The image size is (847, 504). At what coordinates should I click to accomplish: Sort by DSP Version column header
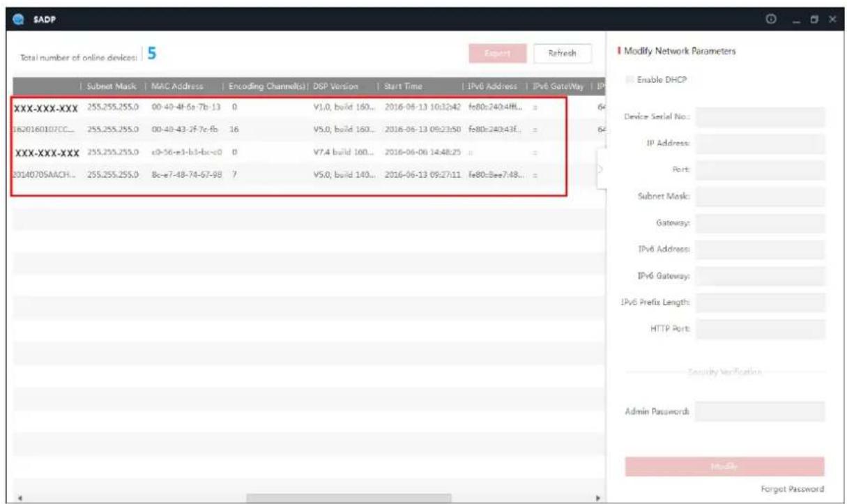(x=337, y=86)
